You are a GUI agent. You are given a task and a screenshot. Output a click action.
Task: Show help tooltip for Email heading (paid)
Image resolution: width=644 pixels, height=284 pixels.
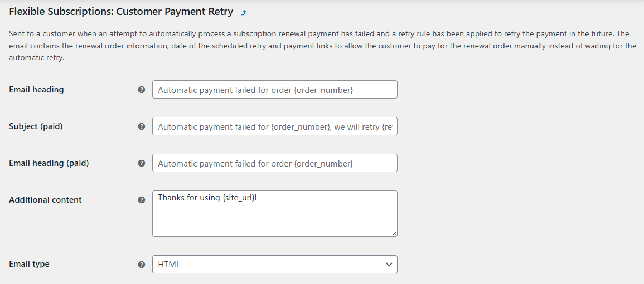click(x=142, y=163)
